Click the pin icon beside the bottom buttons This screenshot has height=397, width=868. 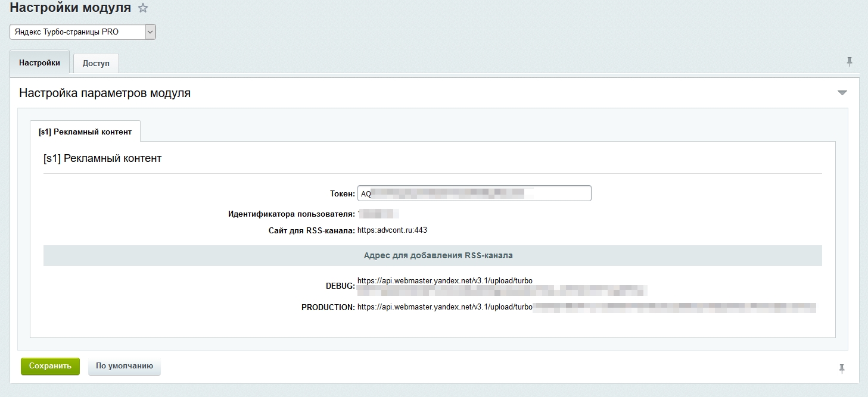(x=842, y=369)
